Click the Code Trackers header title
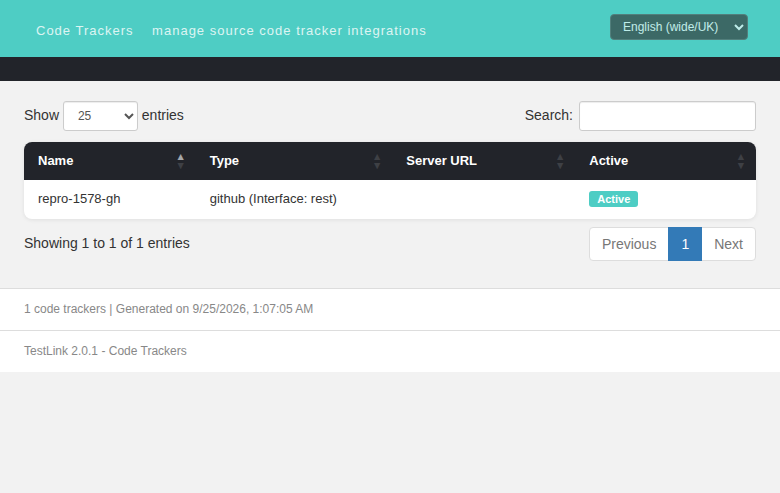 tap(85, 31)
